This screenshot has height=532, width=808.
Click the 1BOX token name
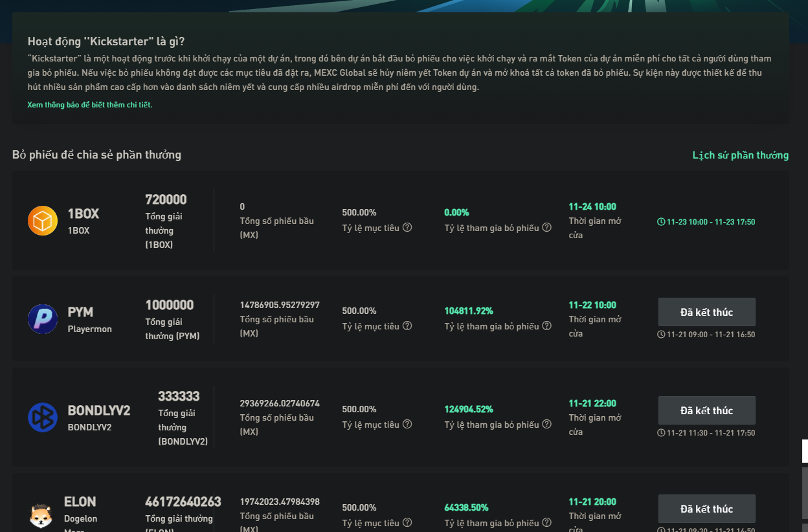point(84,214)
